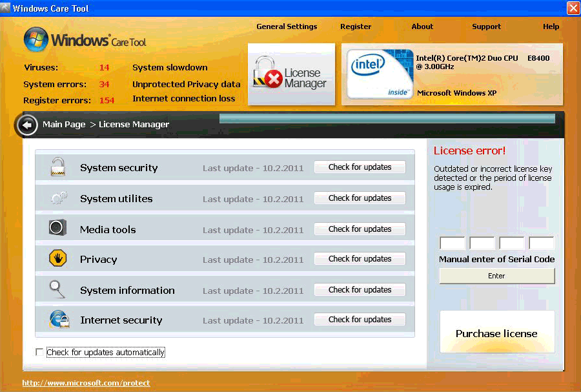Select the System security padlock icon

tap(57, 167)
